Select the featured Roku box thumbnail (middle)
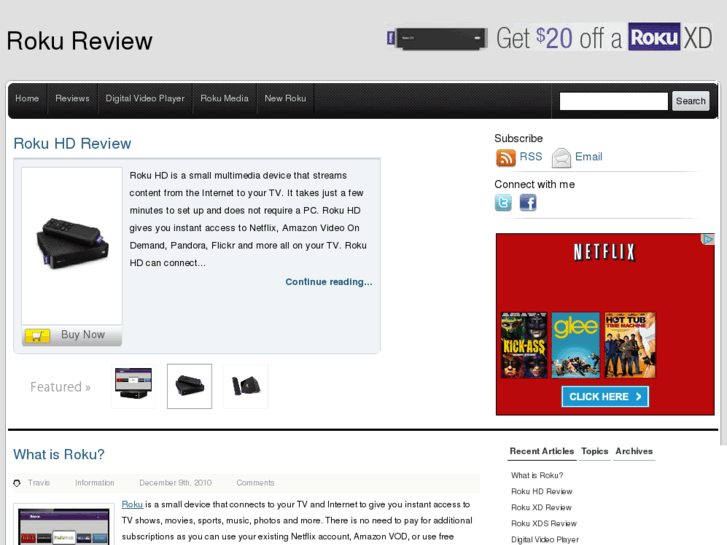This screenshot has height=545, width=727. click(189, 386)
